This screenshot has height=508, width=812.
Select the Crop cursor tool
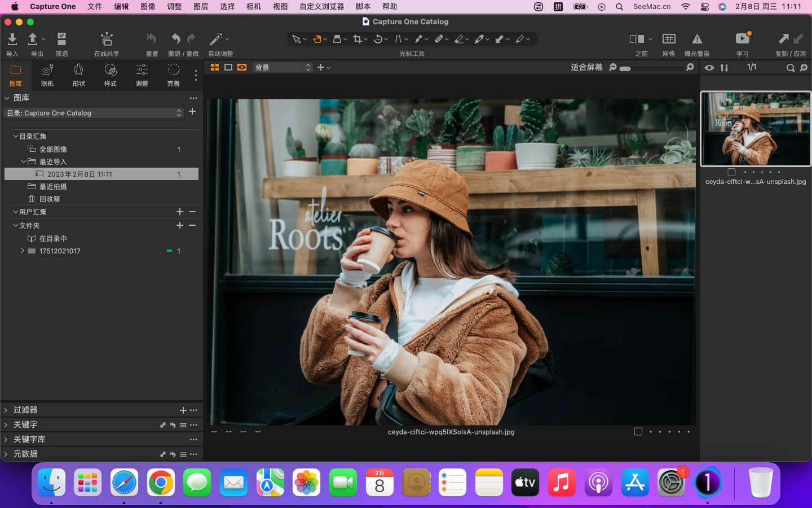click(357, 39)
